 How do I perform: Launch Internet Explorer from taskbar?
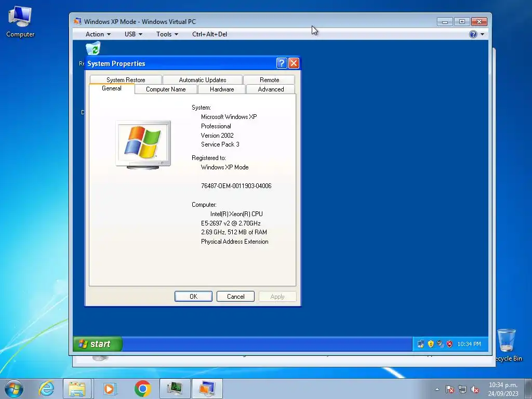[46, 389]
